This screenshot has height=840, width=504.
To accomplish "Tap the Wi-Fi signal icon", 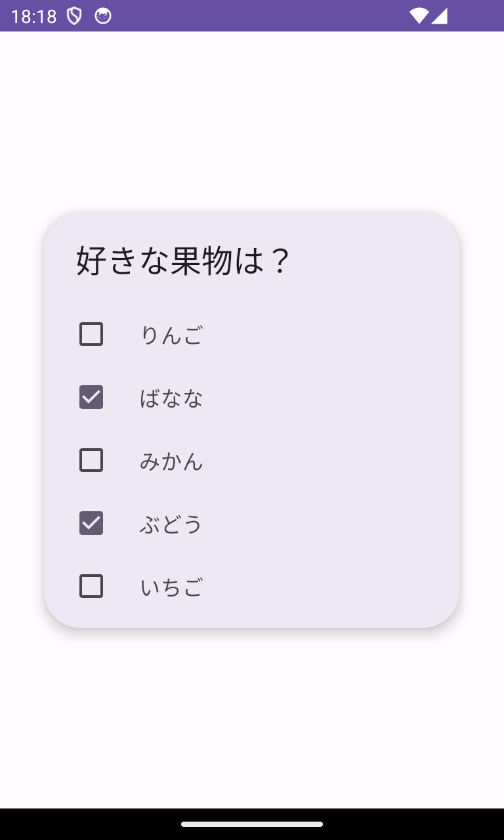I will point(419,16).
